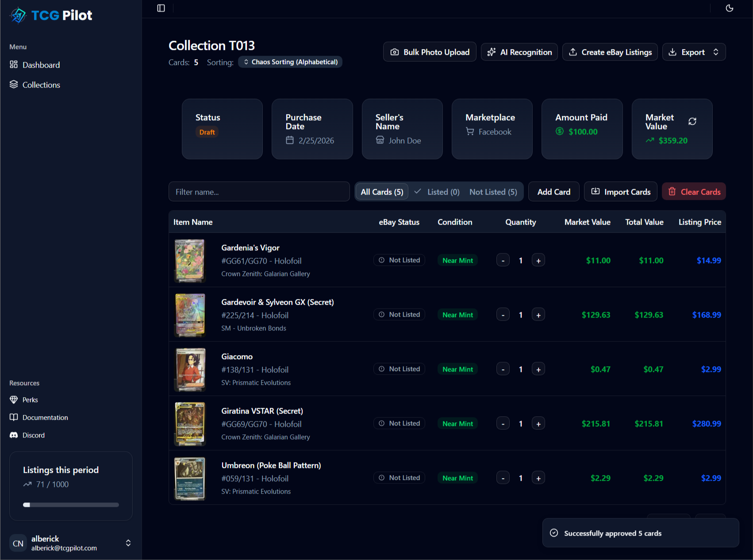Select the Not Listed (5) filter
The width and height of the screenshot is (753, 560).
(493, 192)
